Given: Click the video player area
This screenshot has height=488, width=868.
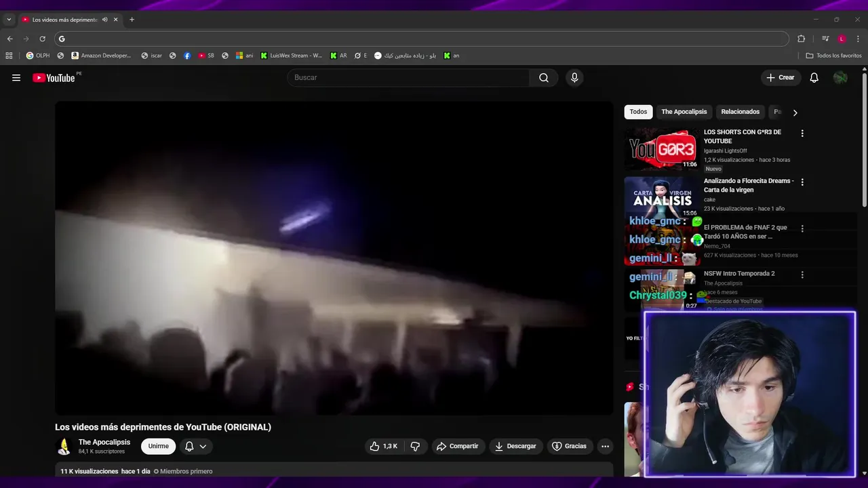Looking at the screenshot, I should pyautogui.click(x=334, y=258).
